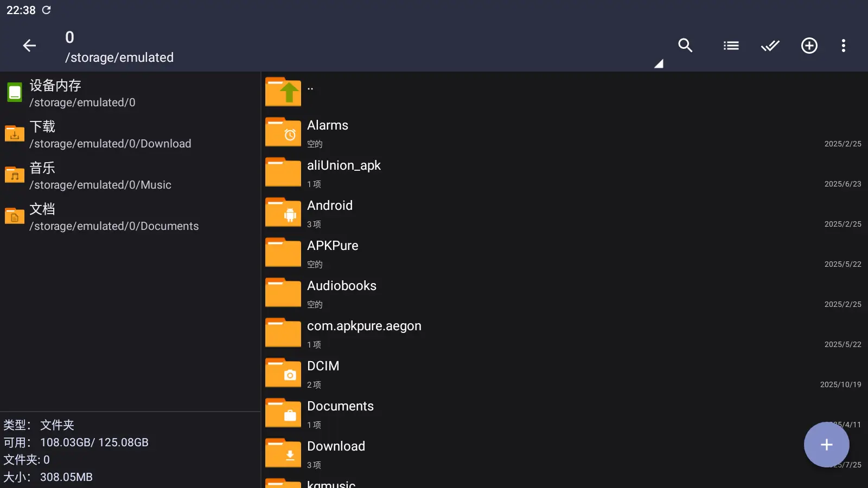The width and height of the screenshot is (868, 488).
Task: Tap the select-all double checkmark icon
Action: click(x=770, y=46)
